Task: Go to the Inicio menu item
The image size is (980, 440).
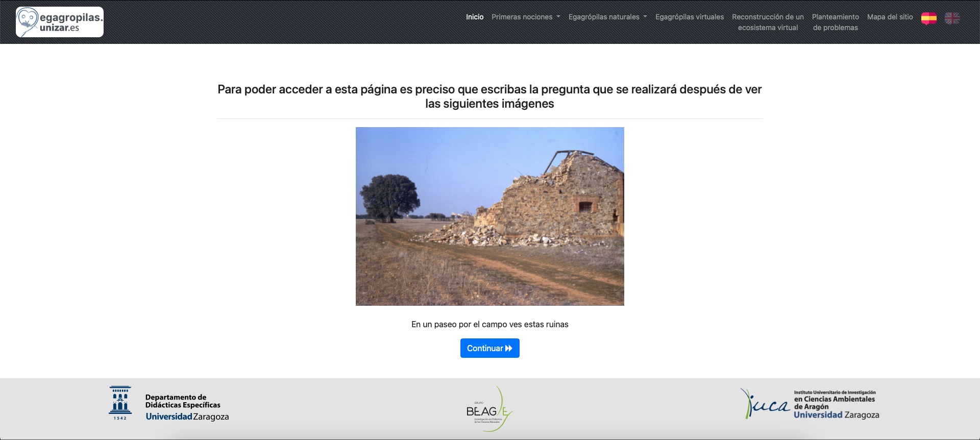Action: tap(474, 17)
